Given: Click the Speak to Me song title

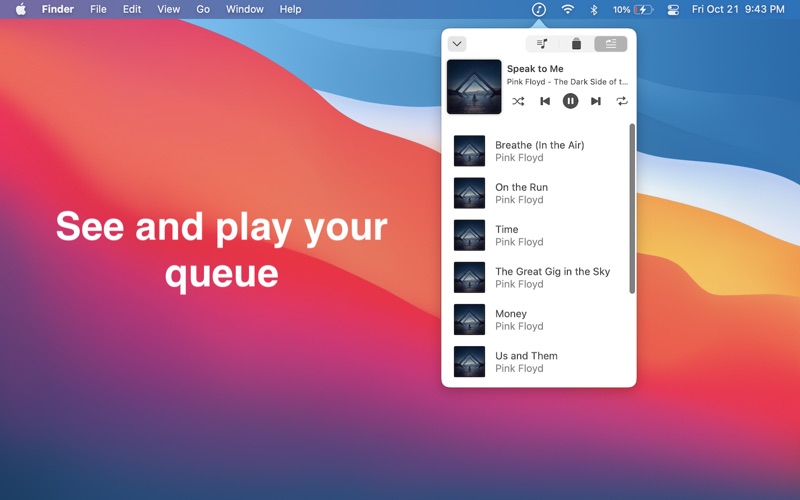Looking at the screenshot, I should coord(535,69).
